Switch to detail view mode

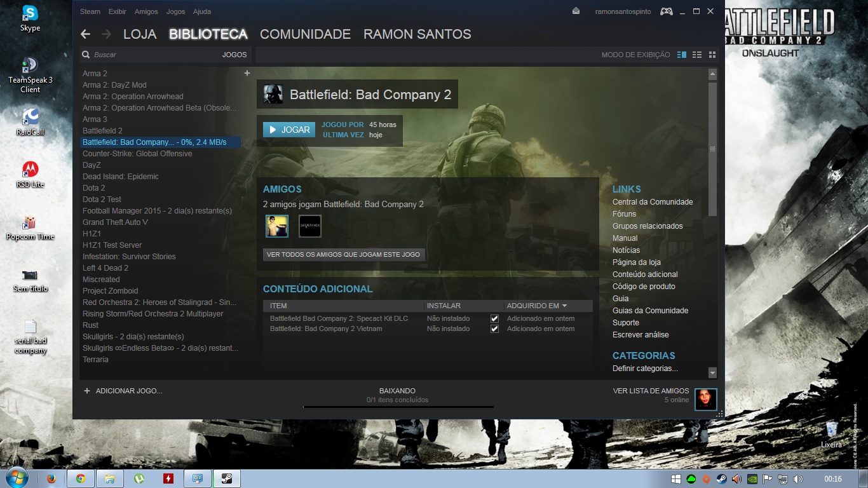coord(682,55)
